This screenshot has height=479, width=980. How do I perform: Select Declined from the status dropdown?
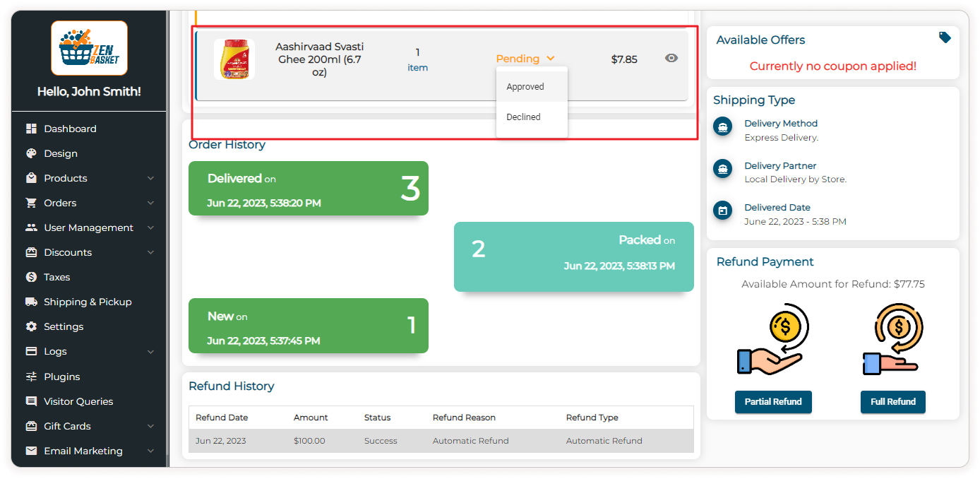click(x=523, y=117)
